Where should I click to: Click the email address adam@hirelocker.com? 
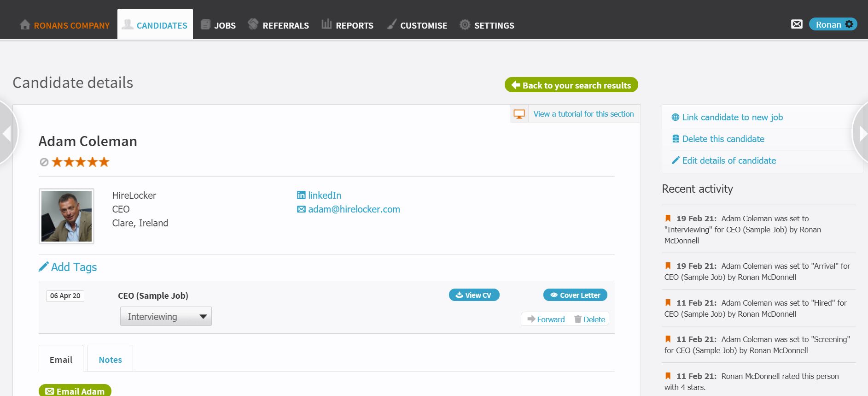(349, 209)
